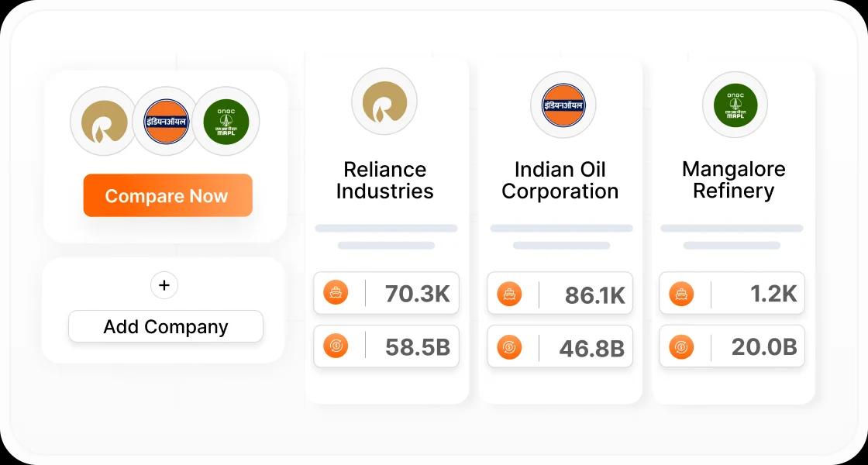Click the Compare Now button

[x=167, y=195]
